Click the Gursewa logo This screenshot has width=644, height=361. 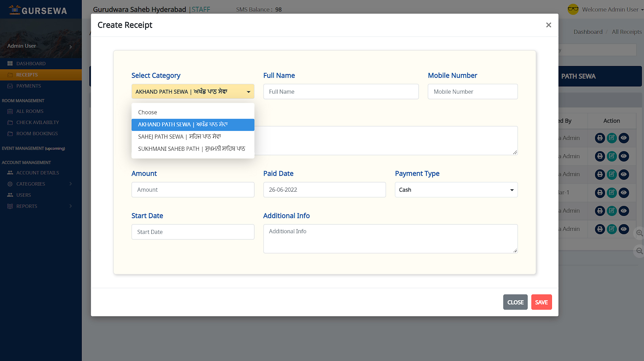(x=38, y=10)
